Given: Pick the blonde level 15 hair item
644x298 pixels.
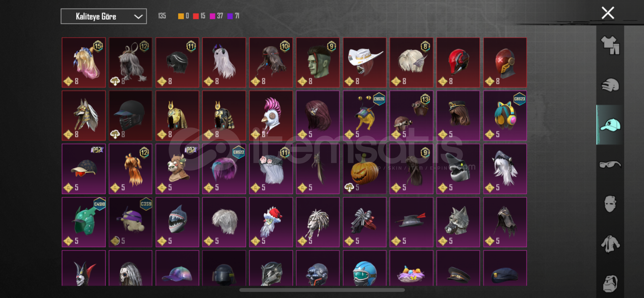Looking at the screenshot, I should 83,62.
